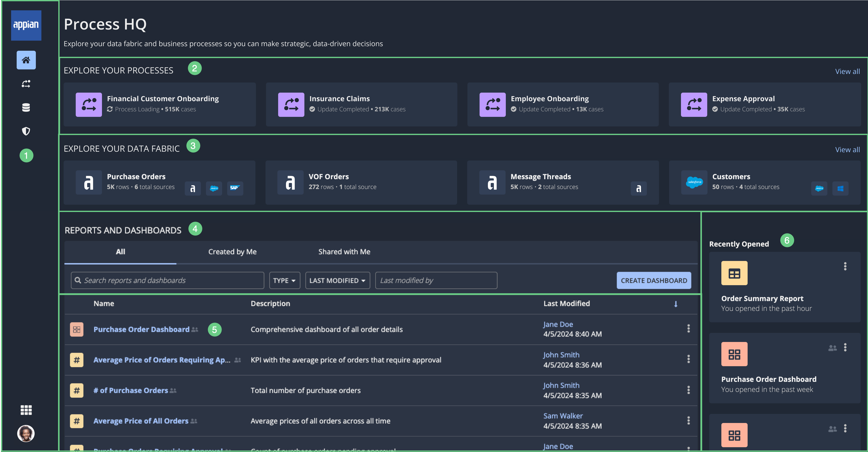Image resolution: width=868 pixels, height=452 pixels.
Task: Click Purchase Order Dashboard row icon
Action: [76, 329]
